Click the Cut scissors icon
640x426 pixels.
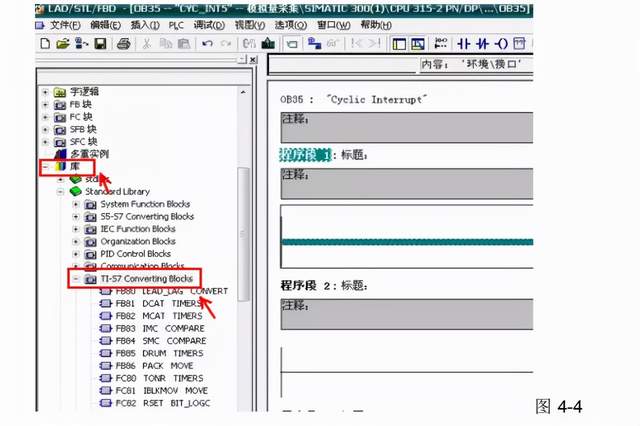coord(147,44)
